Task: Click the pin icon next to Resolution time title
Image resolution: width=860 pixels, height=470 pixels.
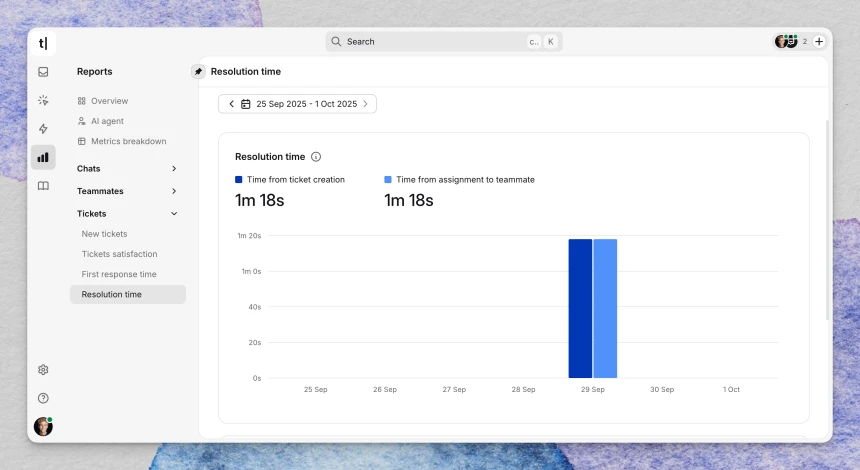Action: click(x=198, y=71)
